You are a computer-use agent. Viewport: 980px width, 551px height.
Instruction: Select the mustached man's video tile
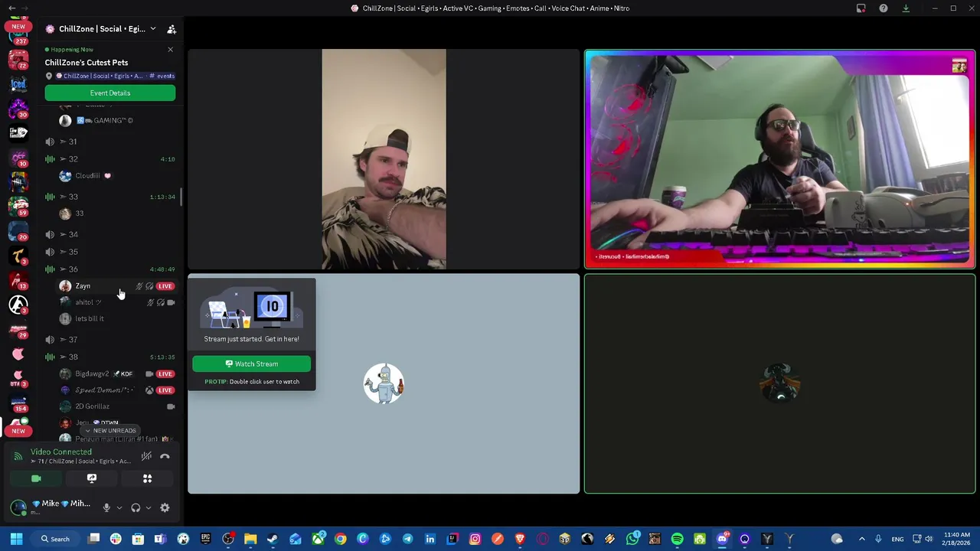click(384, 159)
